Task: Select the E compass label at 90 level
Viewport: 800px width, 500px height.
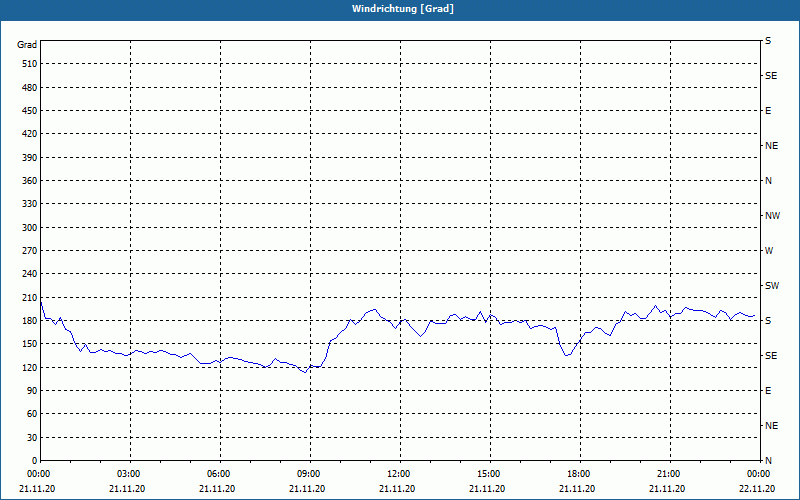Action: [768, 391]
